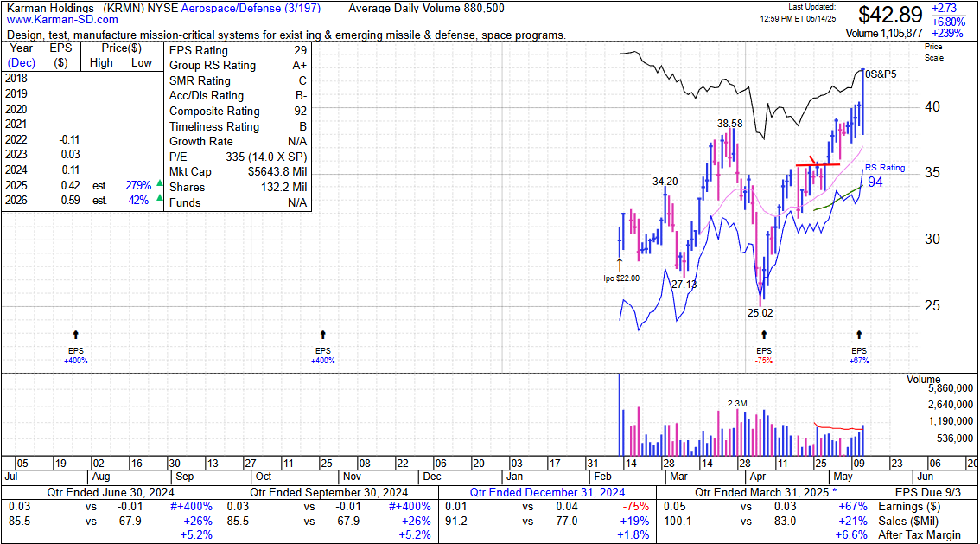Click the 2.3M volume peak label
The height and width of the screenshot is (544, 980).
click(737, 403)
